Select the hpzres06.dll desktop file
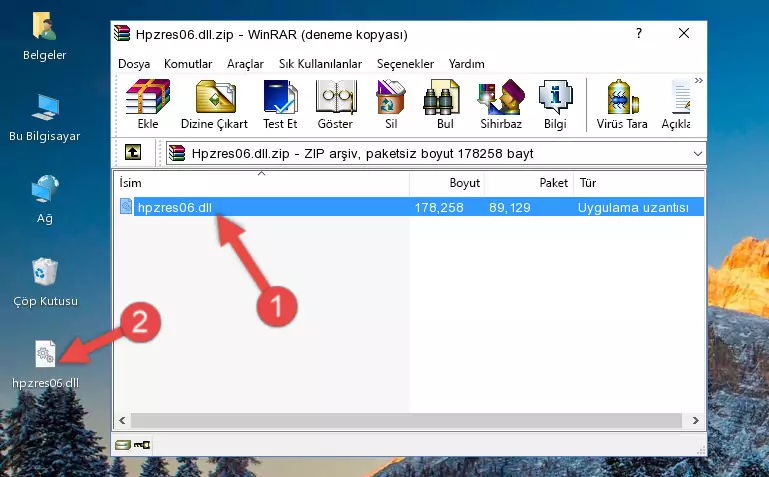This screenshot has width=769, height=477. tap(45, 365)
